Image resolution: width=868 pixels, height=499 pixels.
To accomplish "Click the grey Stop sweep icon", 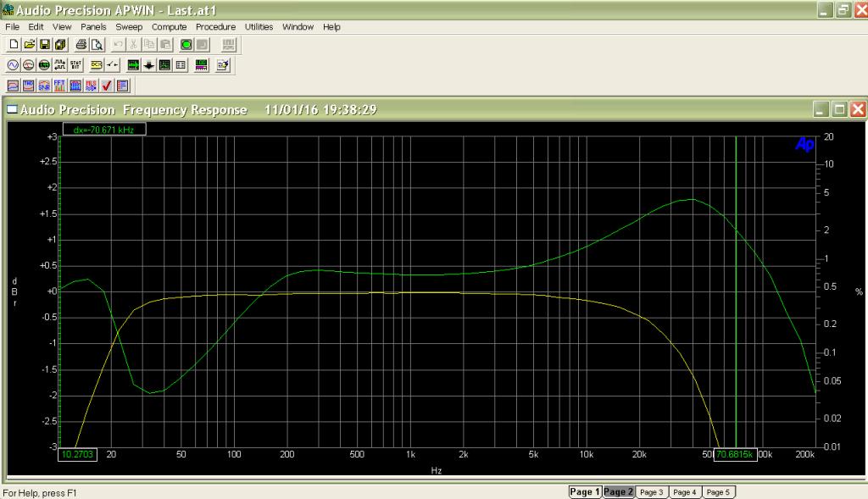I will coord(202,44).
